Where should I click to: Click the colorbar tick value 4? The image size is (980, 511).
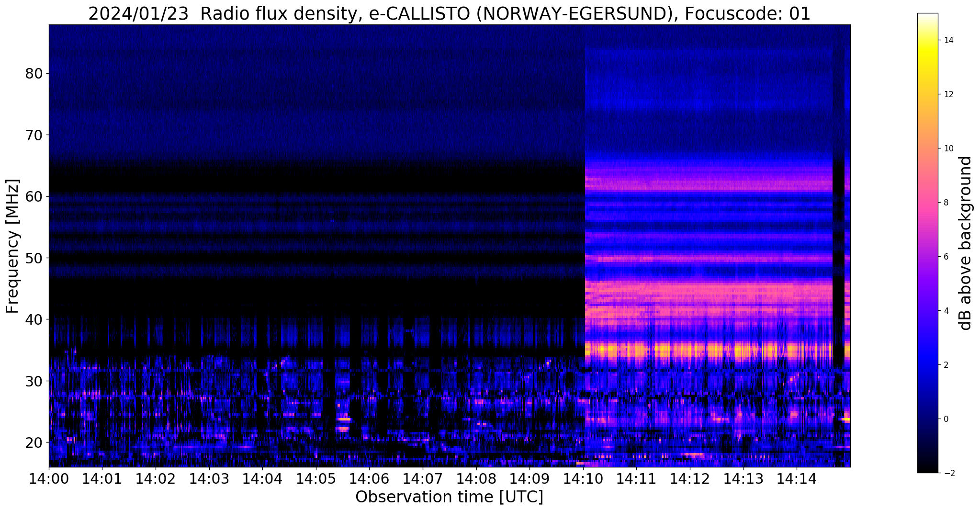(x=946, y=311)
